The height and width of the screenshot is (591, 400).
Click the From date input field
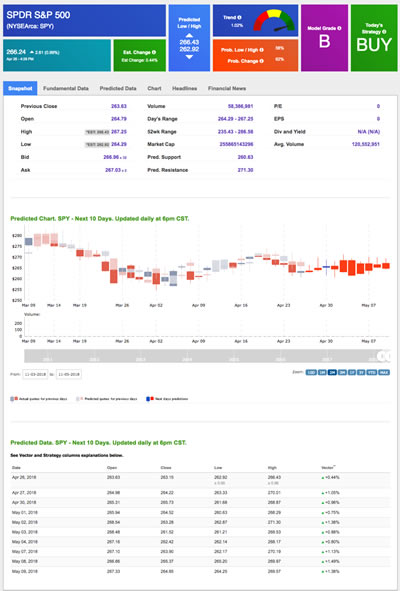[35, 374]
